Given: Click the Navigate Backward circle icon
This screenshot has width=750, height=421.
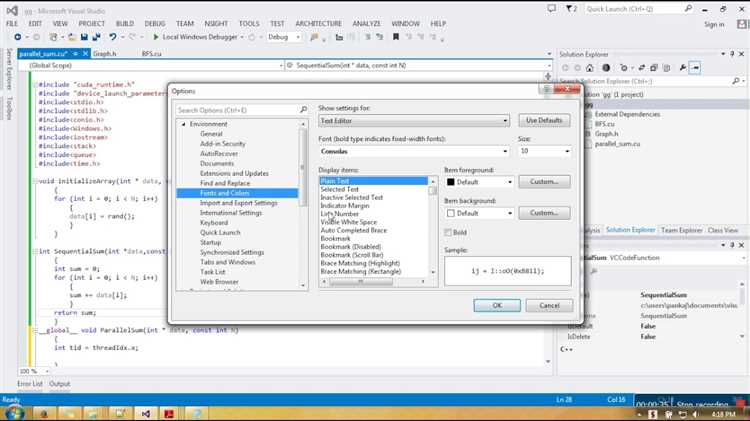Looking at the screenshot, I should (18, 37).
